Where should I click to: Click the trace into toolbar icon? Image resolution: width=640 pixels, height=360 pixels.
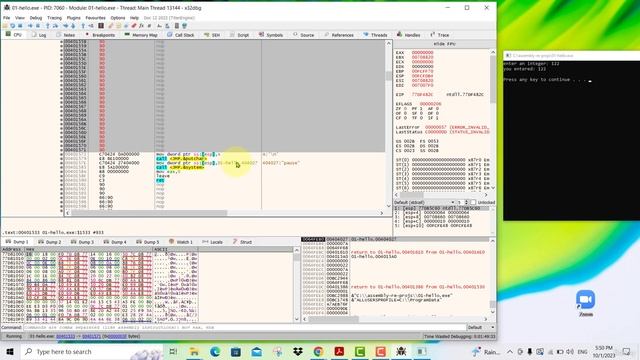tap(66, 26)
